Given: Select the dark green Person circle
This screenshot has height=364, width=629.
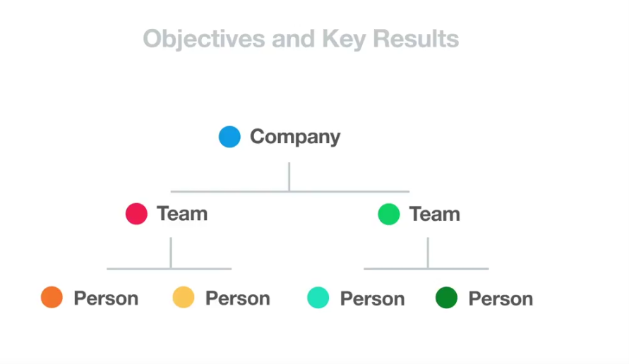Looking at the screenshot, I should point(446,298).
